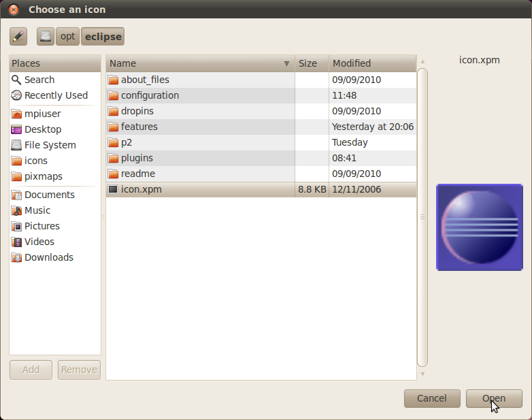This screenshot has height=420, width=532.
Task: Click the '08:41' modified time
Action: pos(344,158)
